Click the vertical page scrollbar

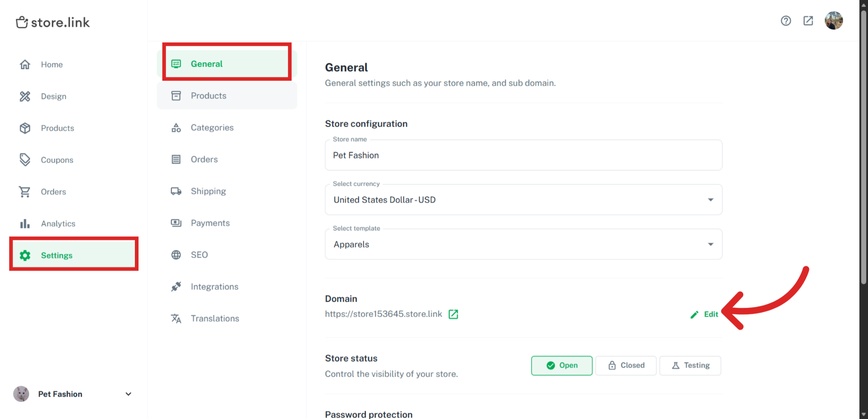[863, 145]
